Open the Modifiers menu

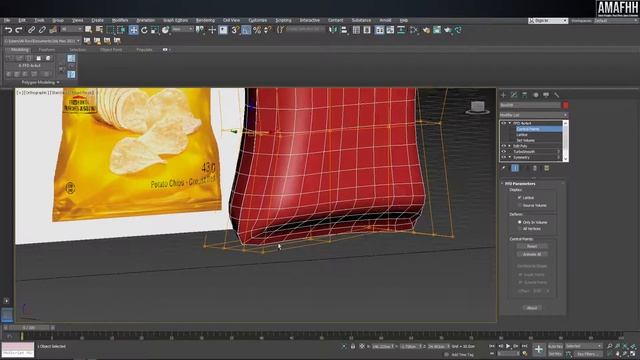120,20
